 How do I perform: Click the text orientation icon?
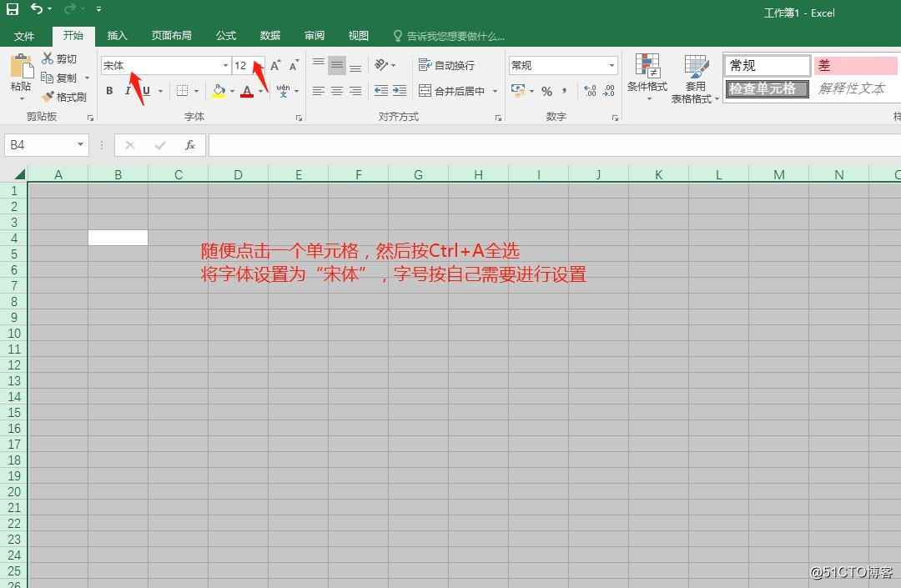tap(381, 65)
